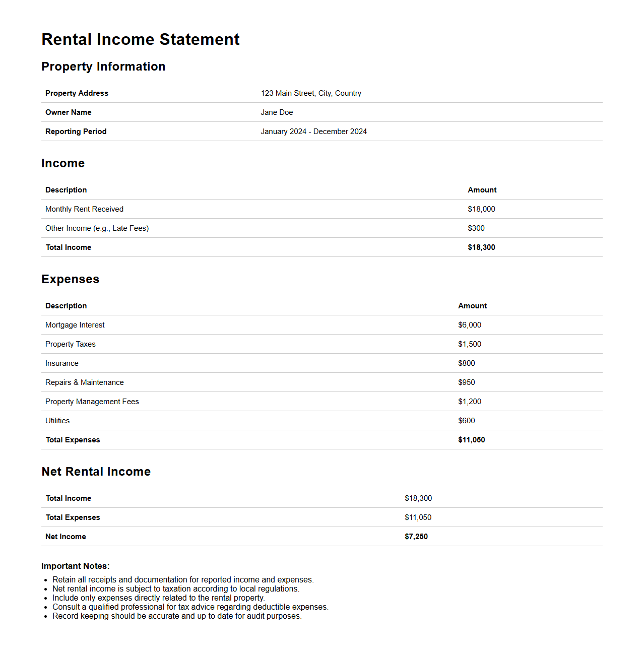Select the owner name Jane Doe
Screen dimensions: 644x655
tap(277, 112)
